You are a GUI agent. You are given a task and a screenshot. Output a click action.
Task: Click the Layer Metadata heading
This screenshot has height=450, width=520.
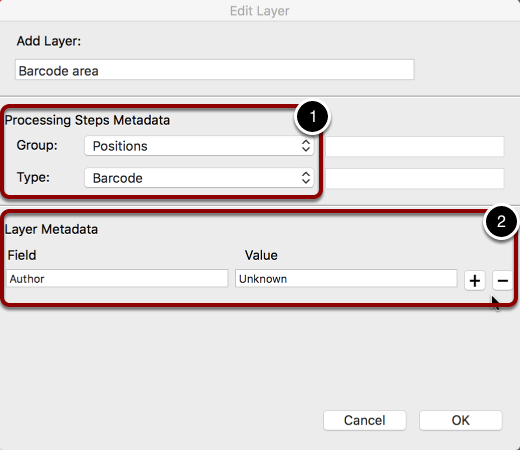pyautogui.click(x=51, y=229)
